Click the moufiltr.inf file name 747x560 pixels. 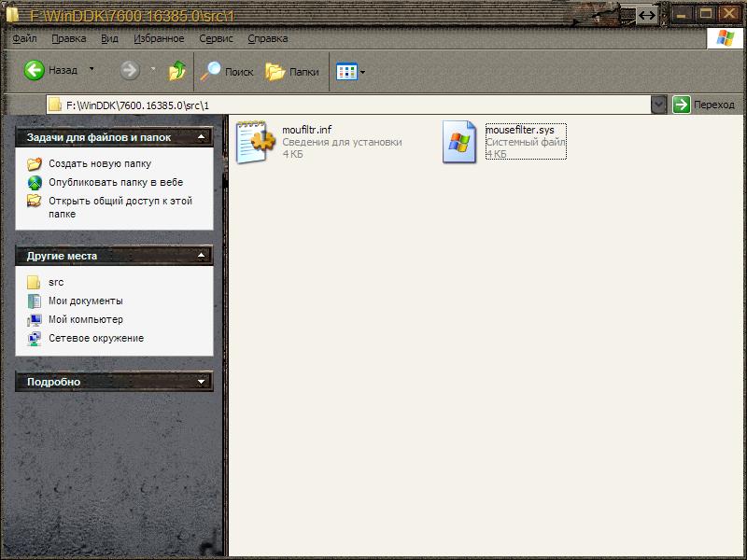(307, 130)
